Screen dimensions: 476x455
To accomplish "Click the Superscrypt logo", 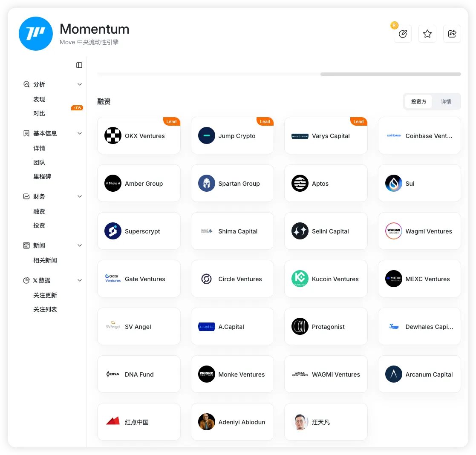I will pos(113,231).
